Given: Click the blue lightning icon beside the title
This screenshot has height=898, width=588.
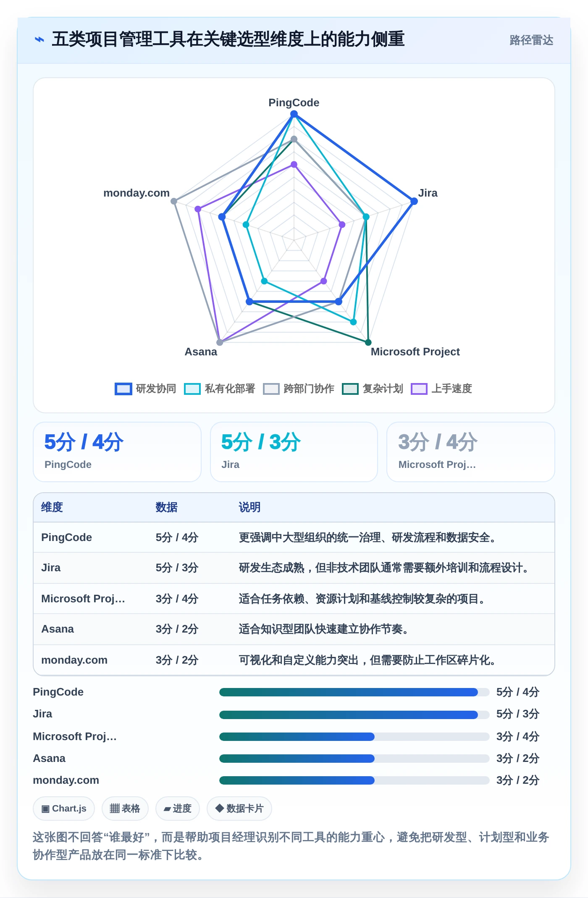Looking at the screenshot, I should tap(39, 39).
